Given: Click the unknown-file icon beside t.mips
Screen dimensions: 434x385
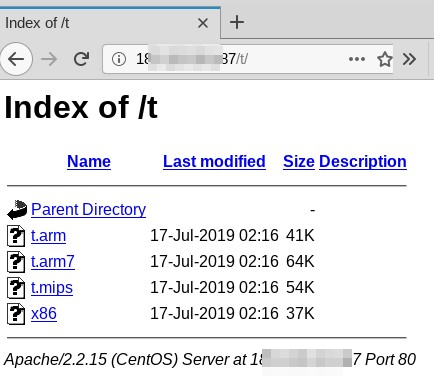Looking at the screenshot, I should (x=16, y=288).
